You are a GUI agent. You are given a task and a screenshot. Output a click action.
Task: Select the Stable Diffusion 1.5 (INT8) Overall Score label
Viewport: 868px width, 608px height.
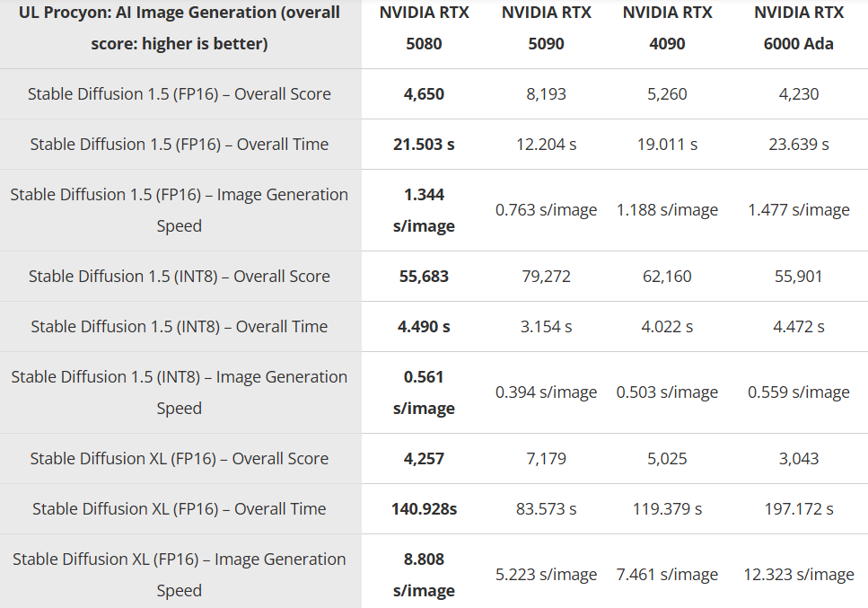tap(180, 277)
